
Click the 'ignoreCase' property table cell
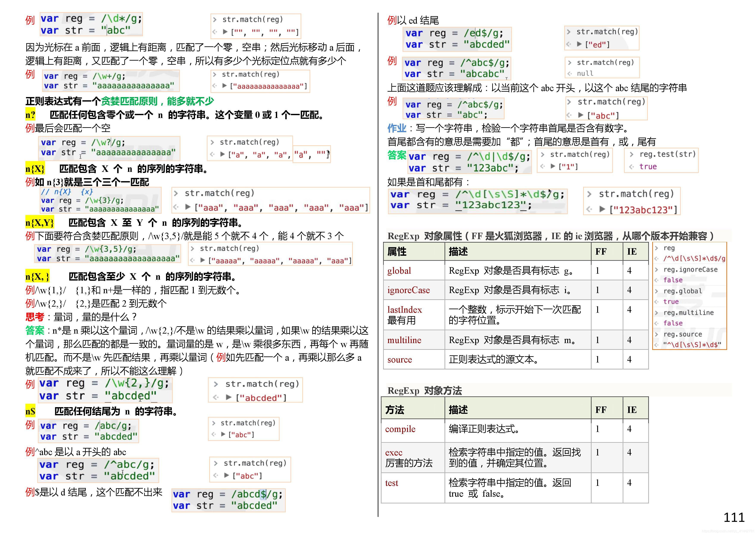pos(414,290)
